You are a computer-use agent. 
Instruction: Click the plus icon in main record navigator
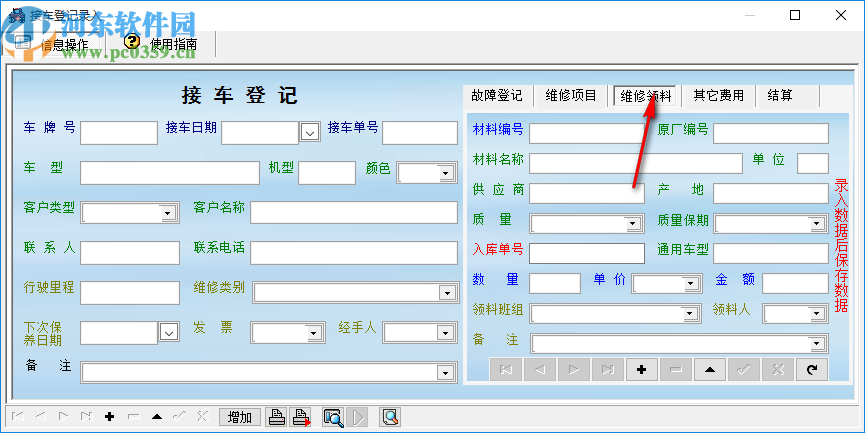click(x=109, y=417)
